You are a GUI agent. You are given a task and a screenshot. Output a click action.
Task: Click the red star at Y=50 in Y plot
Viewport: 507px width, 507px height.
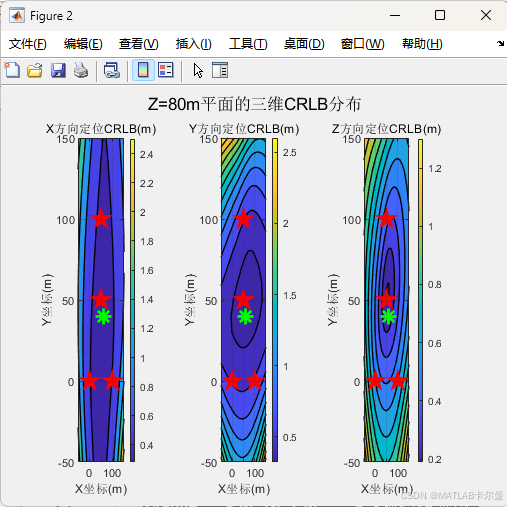(x=243, y=300)
